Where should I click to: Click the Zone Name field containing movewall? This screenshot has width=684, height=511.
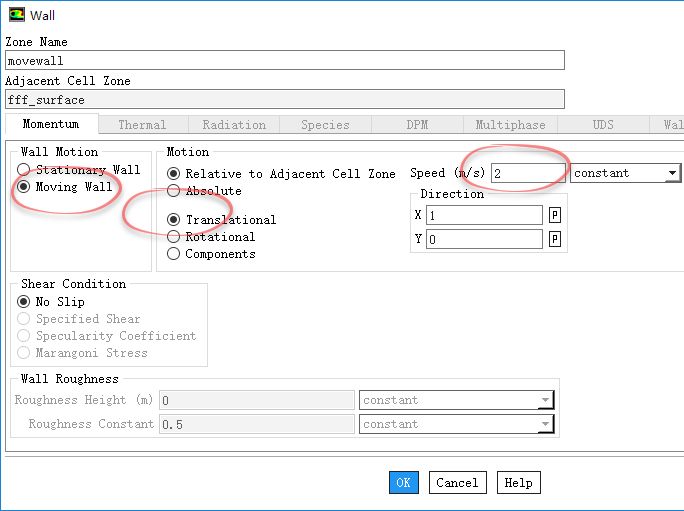pos(285,60)
